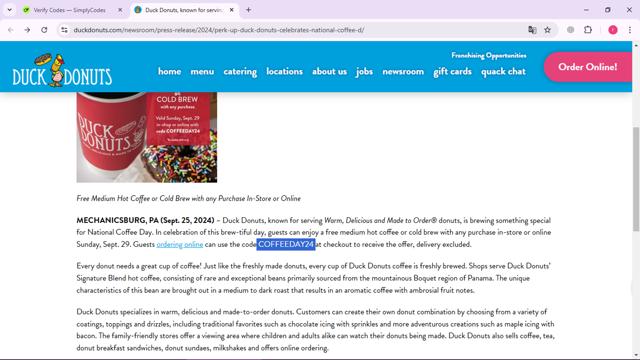Open the newsroom nav item
This screenshot has width=640, height=360.
(403, 71)
